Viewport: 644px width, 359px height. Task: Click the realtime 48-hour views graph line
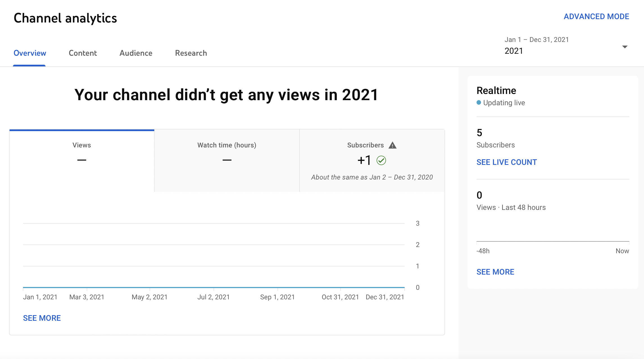pos(553,241)
